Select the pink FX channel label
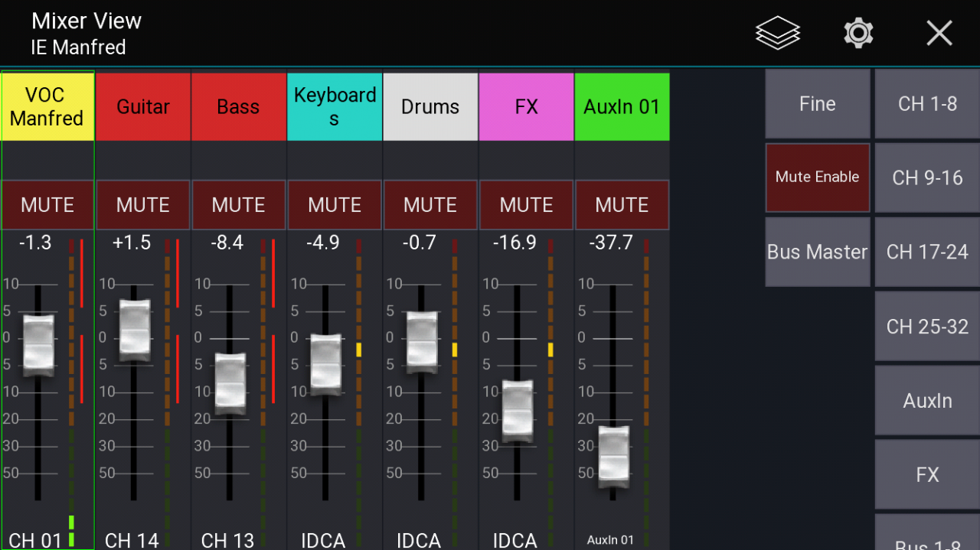980x550 pixels. (526, 107)
